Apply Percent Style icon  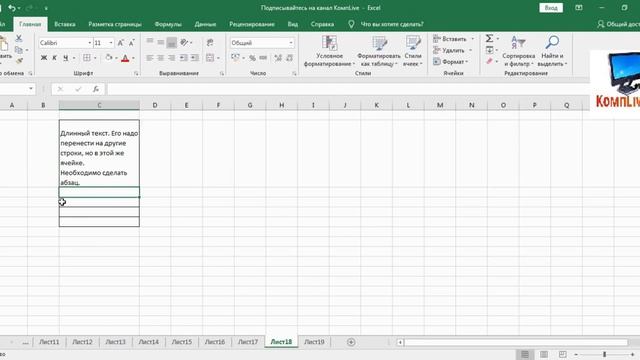(x=252, y=58)
